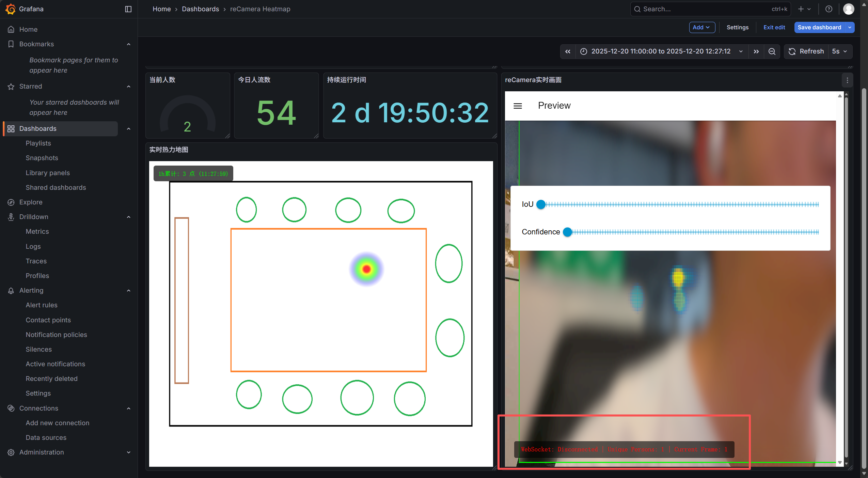Click the Confidence slider handle
The width and height of the screenshot is (868, 478).
(567, 232)
